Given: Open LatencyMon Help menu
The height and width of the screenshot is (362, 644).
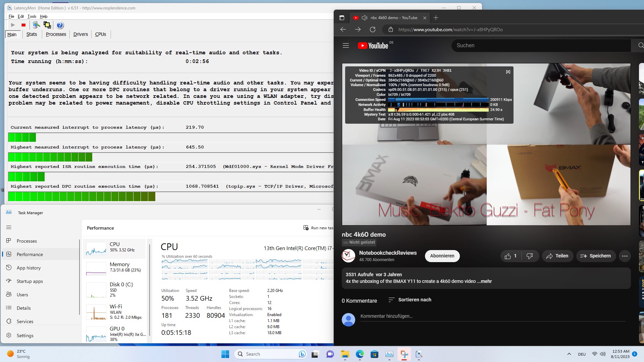Looking at the screenshot, I should tap(44, 16).
